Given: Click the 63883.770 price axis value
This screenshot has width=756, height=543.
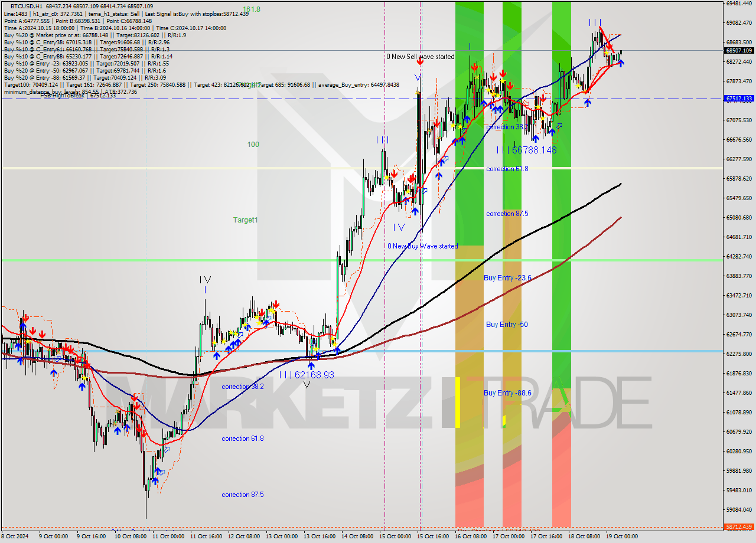Looking at the screenshot, I should [738, 276].
